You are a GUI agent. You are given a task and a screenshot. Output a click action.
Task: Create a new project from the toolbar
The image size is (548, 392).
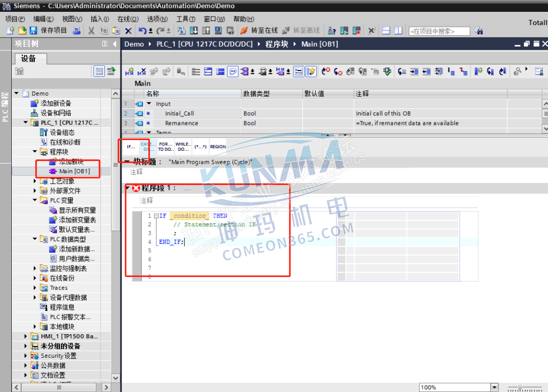click(11, 30)
